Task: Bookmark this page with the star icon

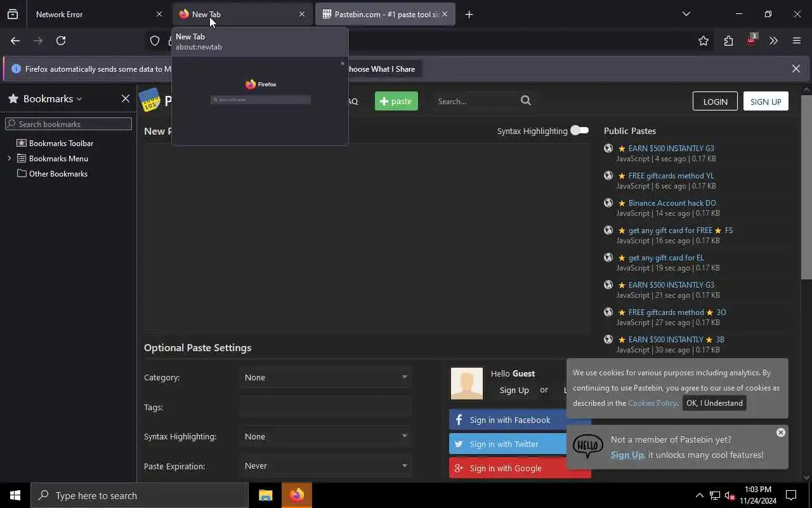Action: pos(704,41)
